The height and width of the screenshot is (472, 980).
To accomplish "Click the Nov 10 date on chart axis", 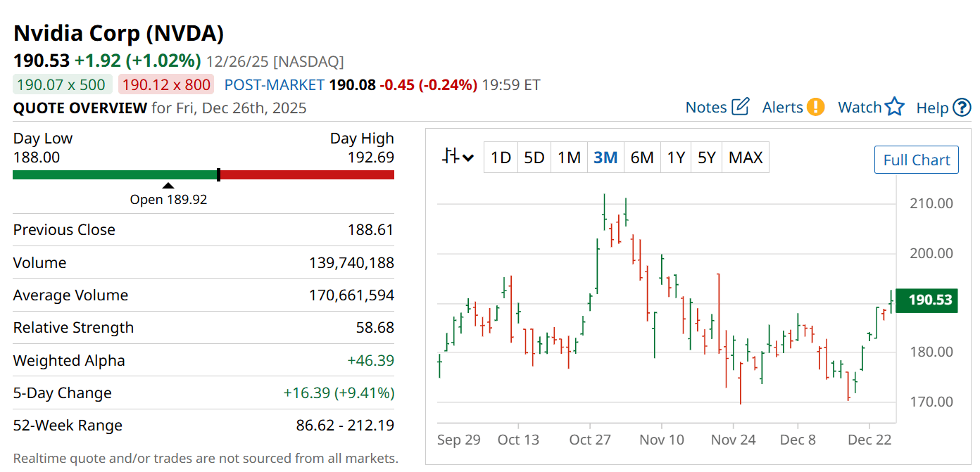I will pos(662,440).
